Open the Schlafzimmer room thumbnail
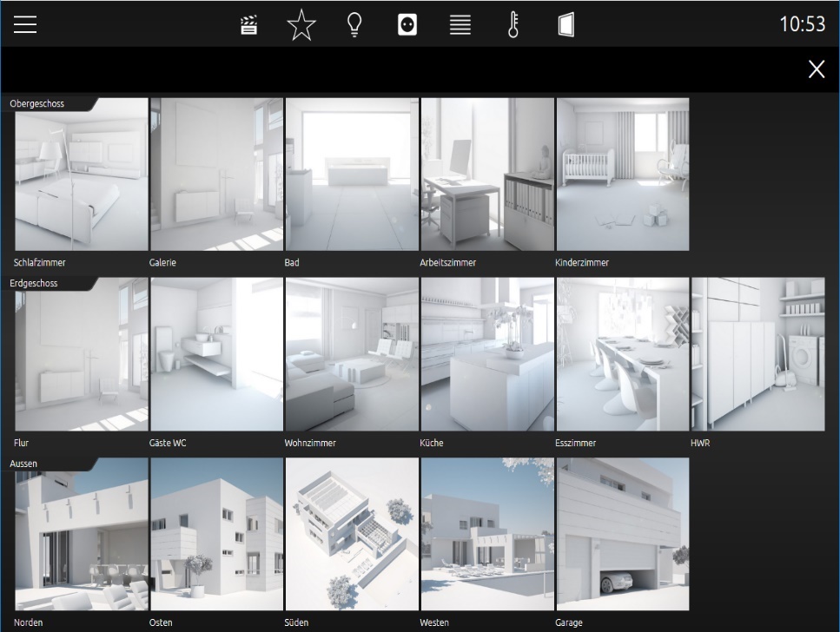Screen dimensions: 840x632 click(x=82, y=174)
